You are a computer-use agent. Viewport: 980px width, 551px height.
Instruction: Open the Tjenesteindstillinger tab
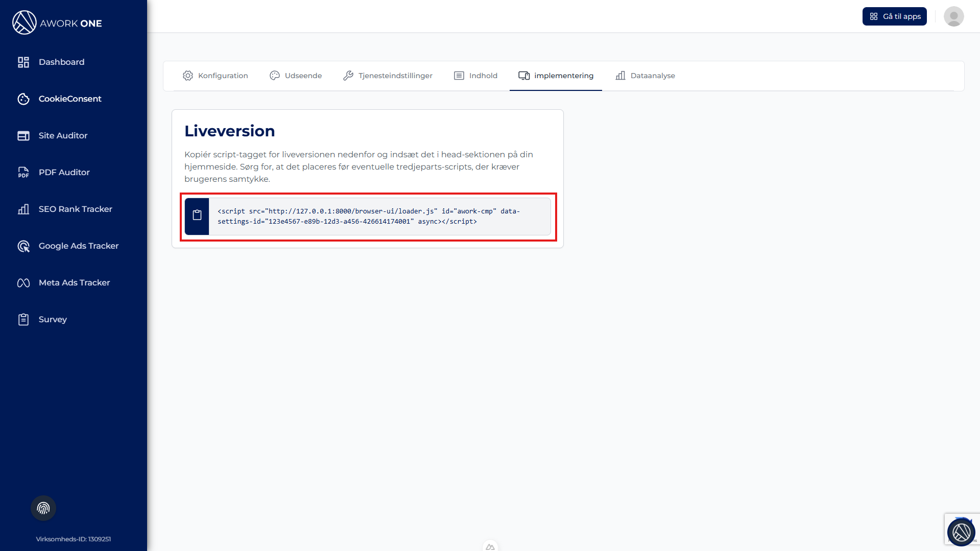[388, 76]
